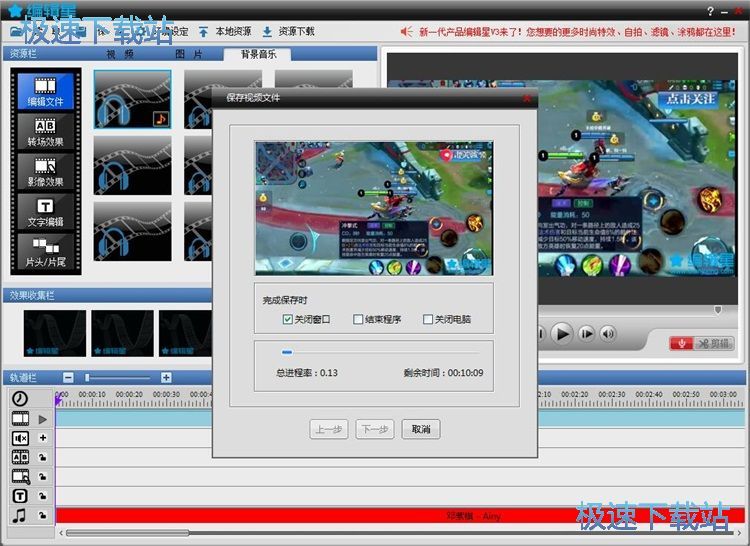Open the red 编辑星V3 promotion link
Screen dimensions: 750x546
tap(577, 32)
